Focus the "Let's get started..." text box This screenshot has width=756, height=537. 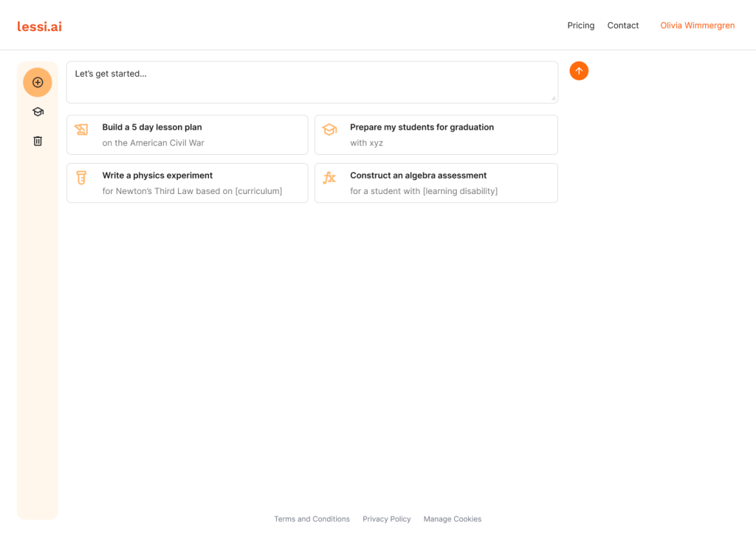(x=312, y=82)
